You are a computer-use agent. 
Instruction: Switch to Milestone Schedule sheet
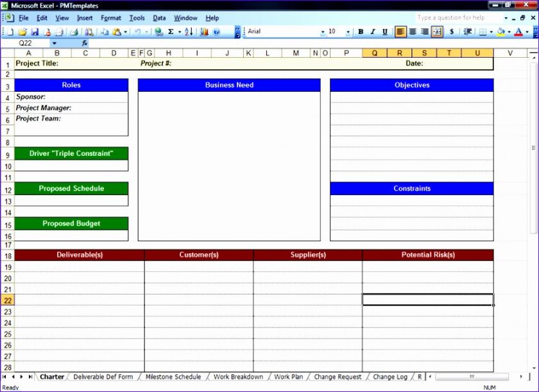(x=173, y=377)
